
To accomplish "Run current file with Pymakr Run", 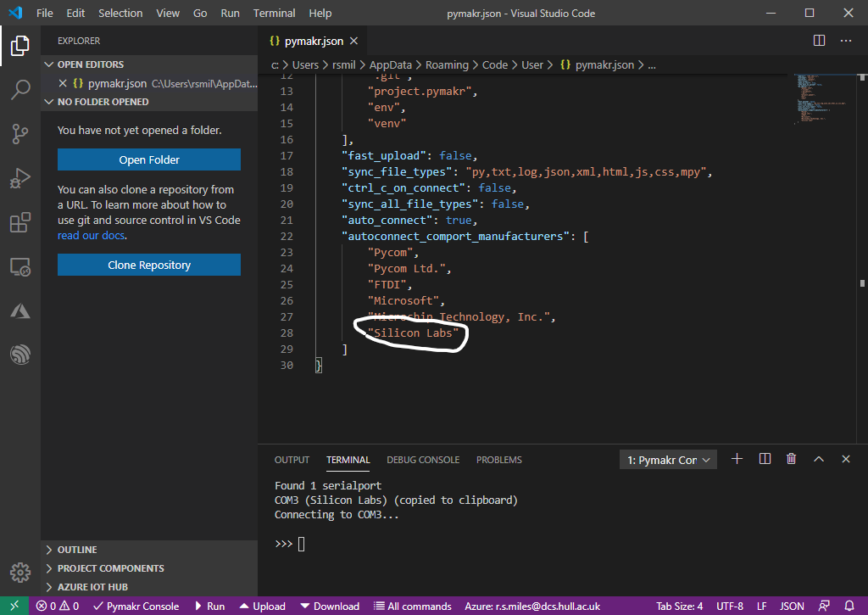I will click(x=209, y=607).
